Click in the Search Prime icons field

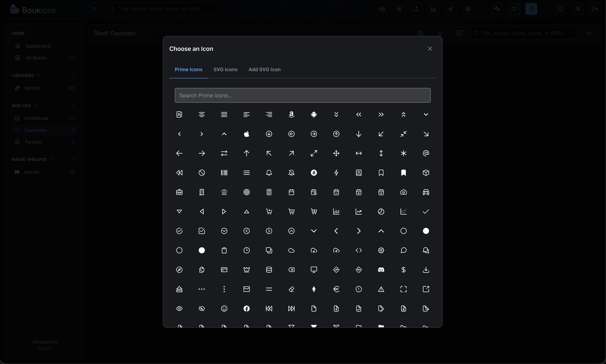303,95
